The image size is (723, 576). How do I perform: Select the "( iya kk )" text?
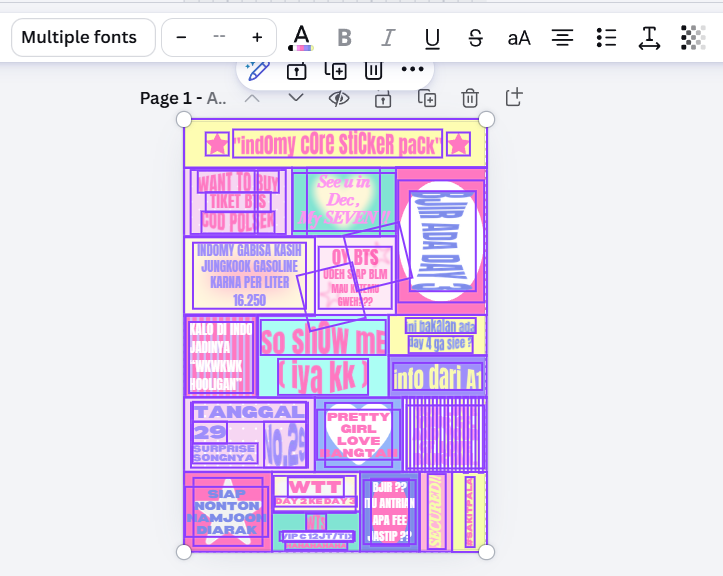323,376
